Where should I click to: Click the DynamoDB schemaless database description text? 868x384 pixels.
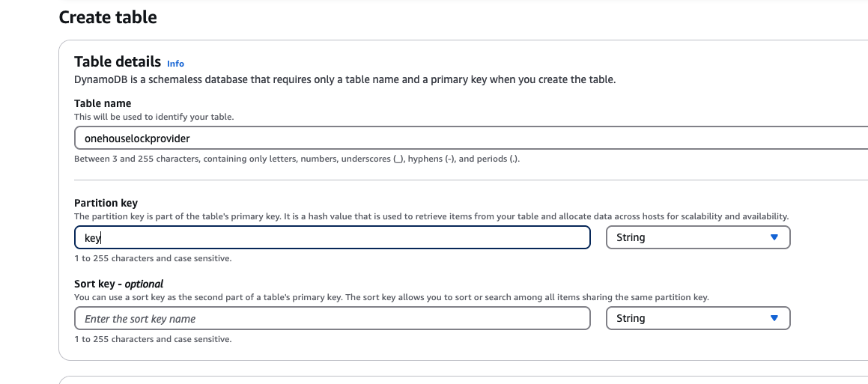pyautogui.click(x=345, y=79)
